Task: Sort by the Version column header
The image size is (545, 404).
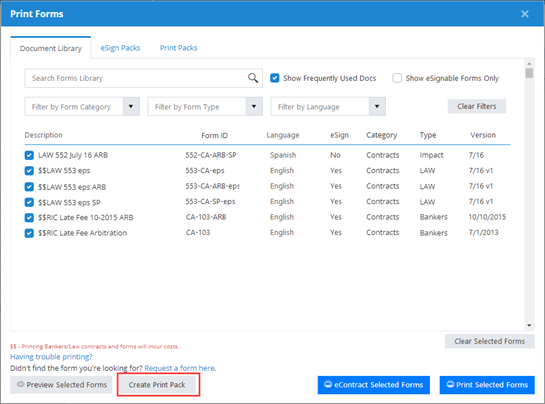Action: click(483, 135)
